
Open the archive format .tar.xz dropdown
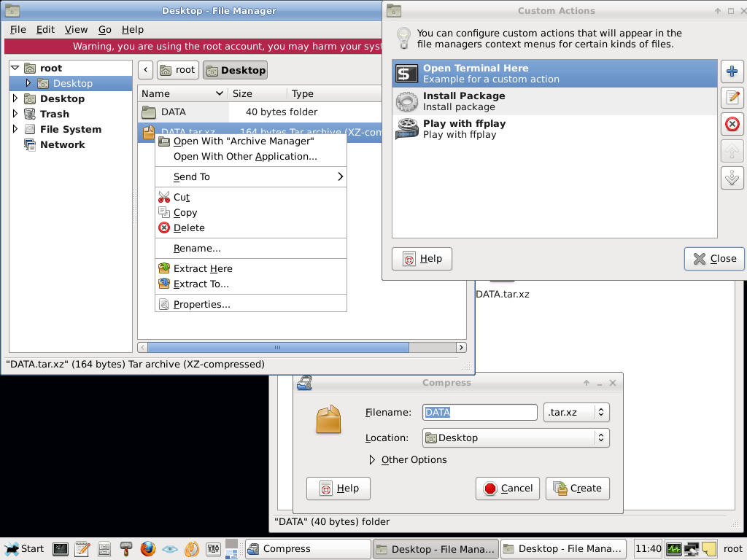[x=576, y=412]
